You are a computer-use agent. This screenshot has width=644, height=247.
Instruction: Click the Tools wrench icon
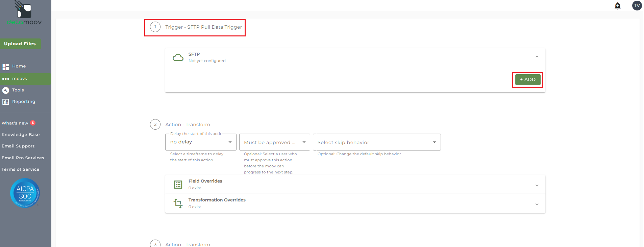coord(6,90)
